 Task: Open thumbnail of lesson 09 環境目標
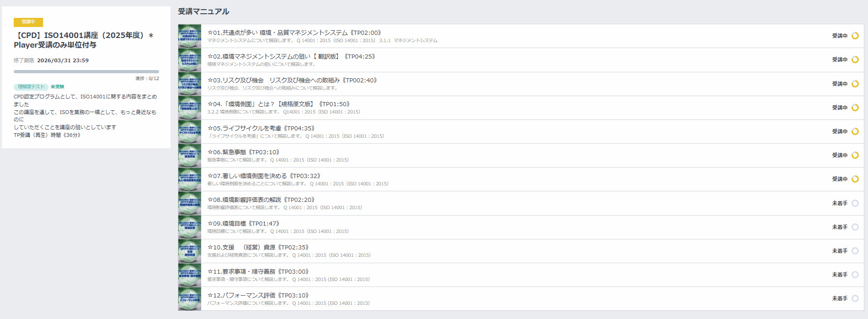[x=190, y=227]
